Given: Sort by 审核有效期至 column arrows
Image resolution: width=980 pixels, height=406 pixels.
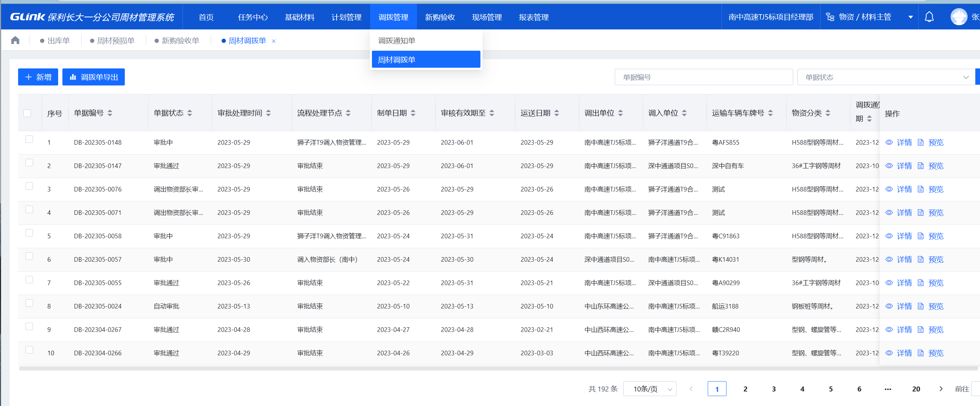Looking at the screenshot, I should click(x=492, y=113).
